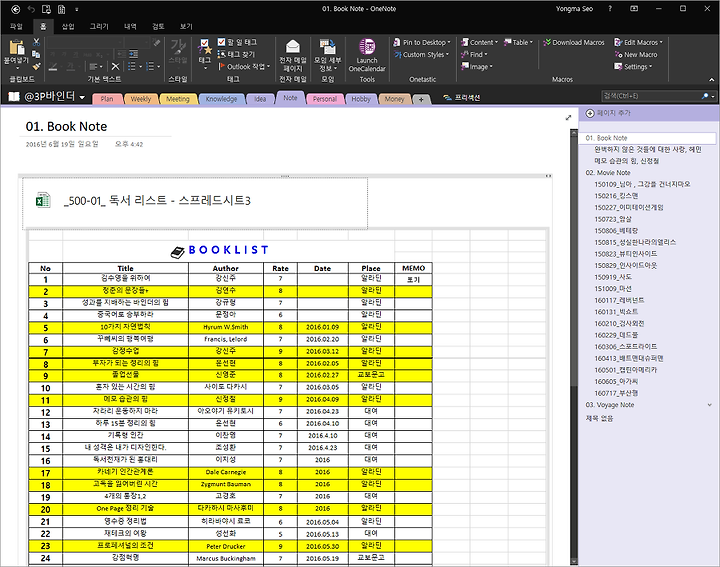720x567 pixels.
Task: Click the Meeting Details icon
Action: (327, 47)
